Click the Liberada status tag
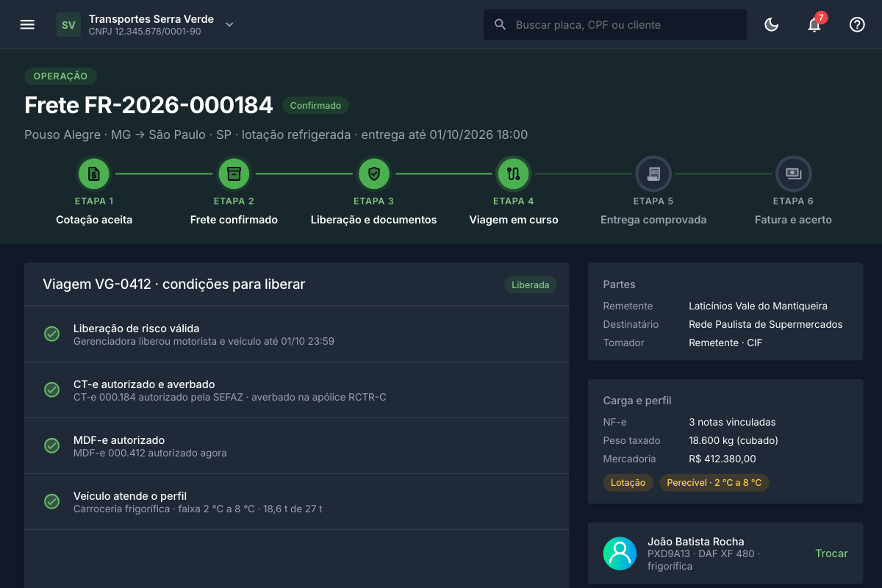 pos(531,284)
